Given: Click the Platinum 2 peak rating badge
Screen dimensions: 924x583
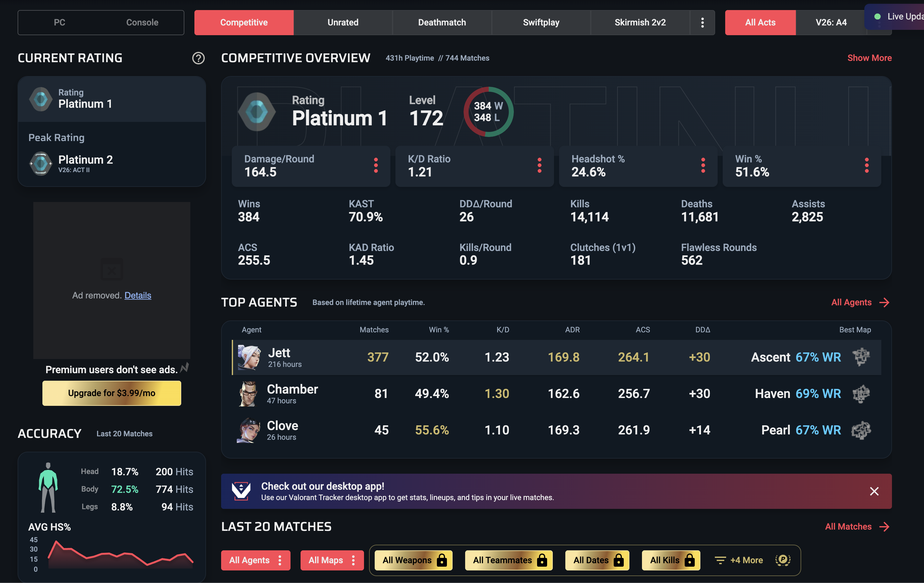Looking at the screenshot, I should pyautogui.click(x=41, y=164).
